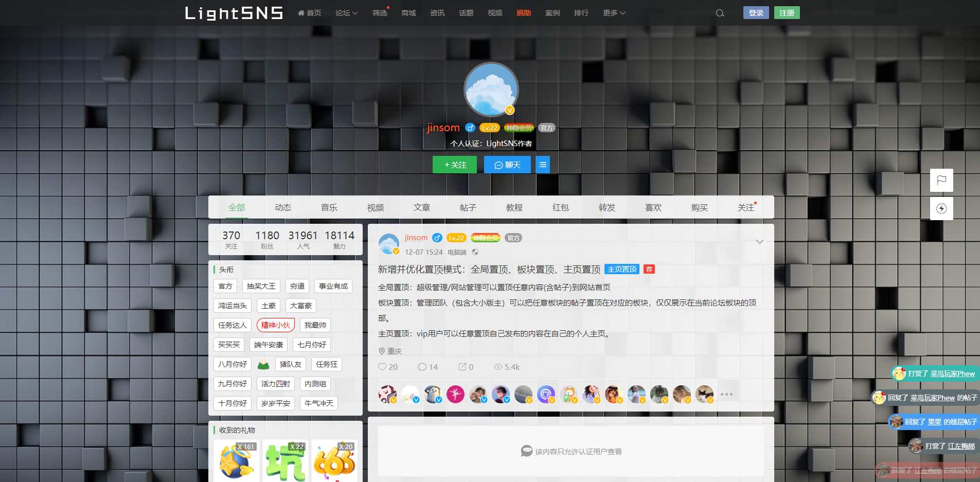Show more likers via the ellipsis icon

click(727, 394)
